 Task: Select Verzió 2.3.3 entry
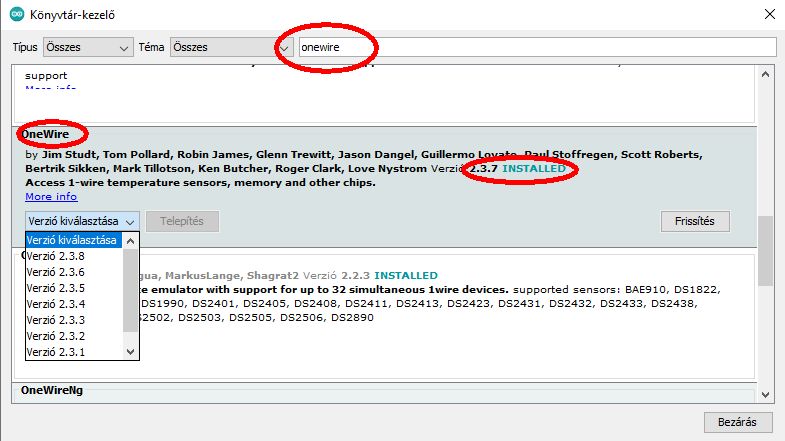tap(76, 320)
